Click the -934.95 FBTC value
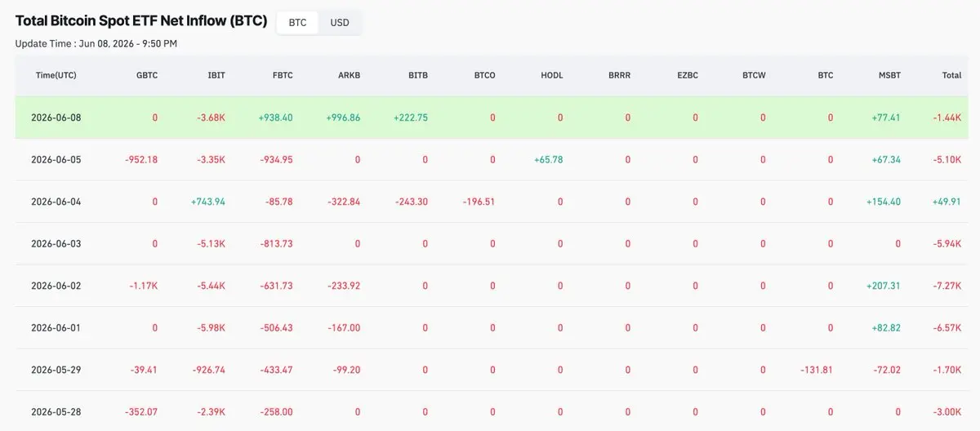Image resolution: width=980 pixels, height=431 pixels. point(277,159)
